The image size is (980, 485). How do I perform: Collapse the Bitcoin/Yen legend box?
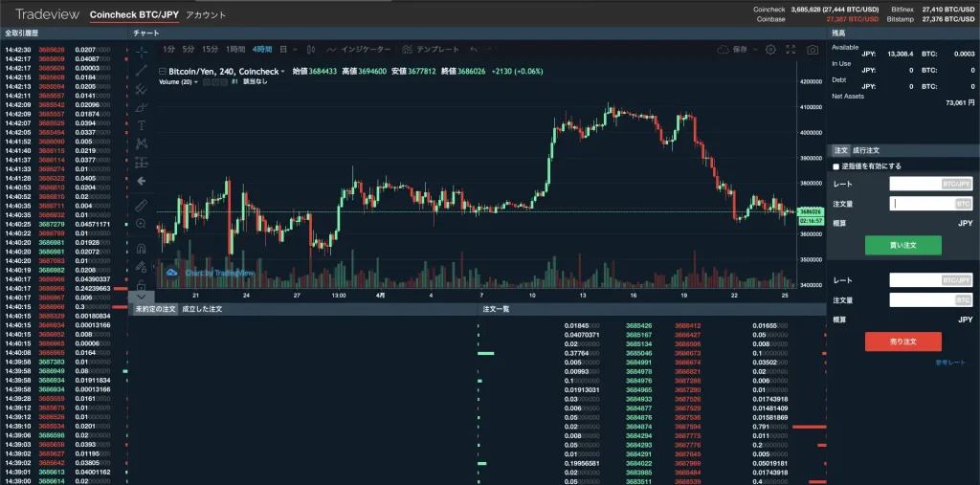163,72
